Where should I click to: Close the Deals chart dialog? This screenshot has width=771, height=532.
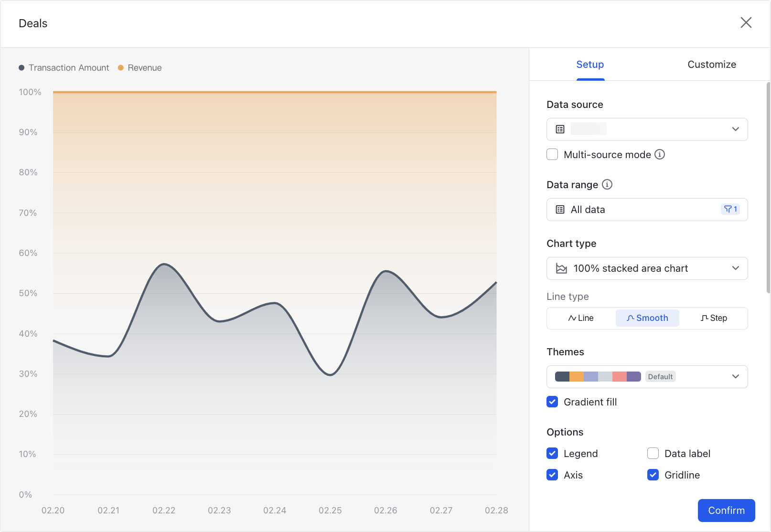[x=746, y=22]
